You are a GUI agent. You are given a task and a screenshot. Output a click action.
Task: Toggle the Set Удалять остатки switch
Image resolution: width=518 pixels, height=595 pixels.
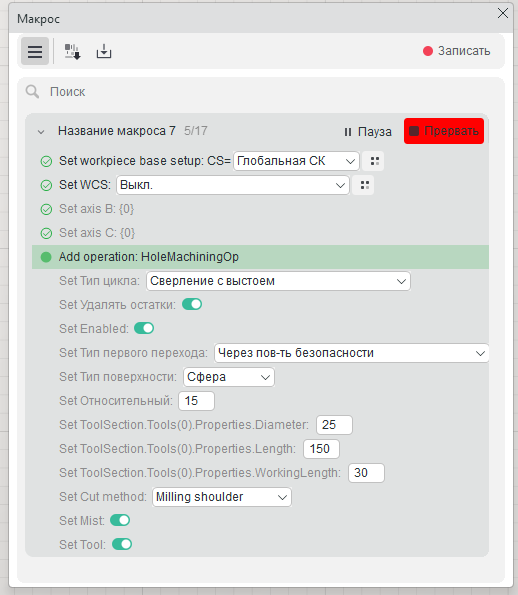coord(192,304)
